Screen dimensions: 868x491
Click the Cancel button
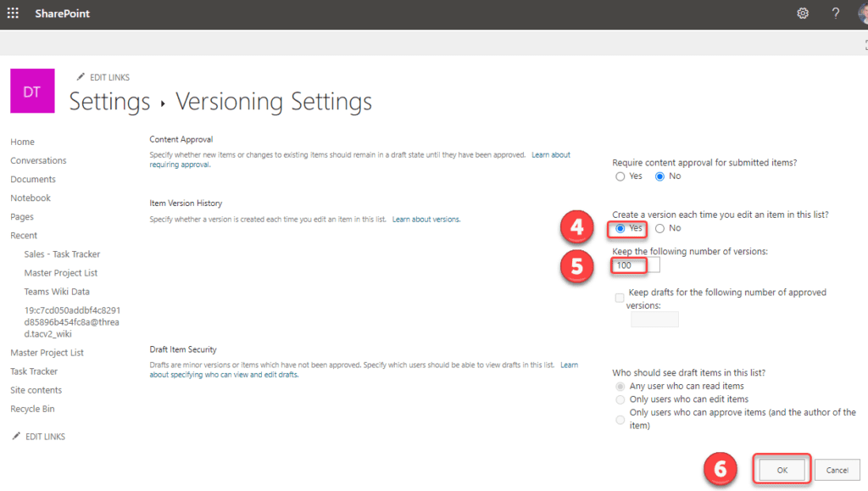(x=837, y=470)
